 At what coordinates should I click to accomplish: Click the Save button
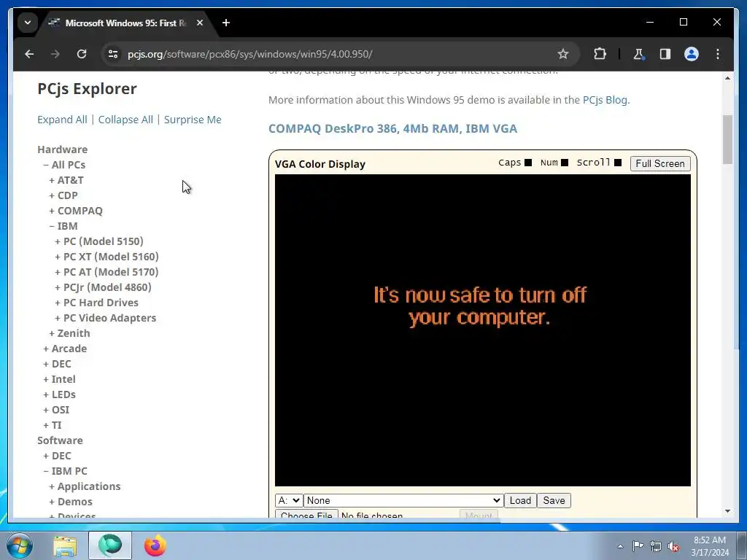554,500
